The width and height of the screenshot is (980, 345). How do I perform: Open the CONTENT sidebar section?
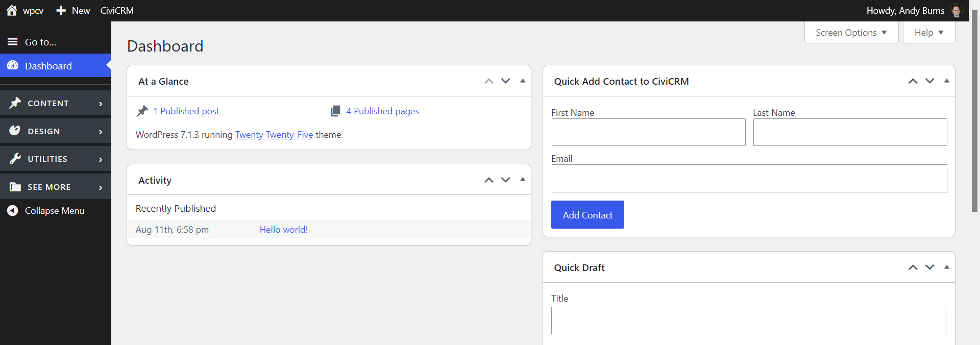point(56,103)
